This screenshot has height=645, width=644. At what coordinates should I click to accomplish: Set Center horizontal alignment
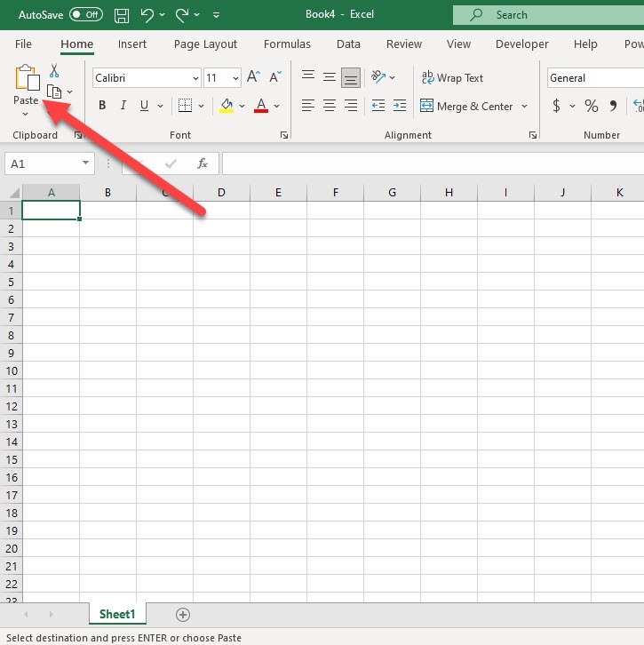330,106
